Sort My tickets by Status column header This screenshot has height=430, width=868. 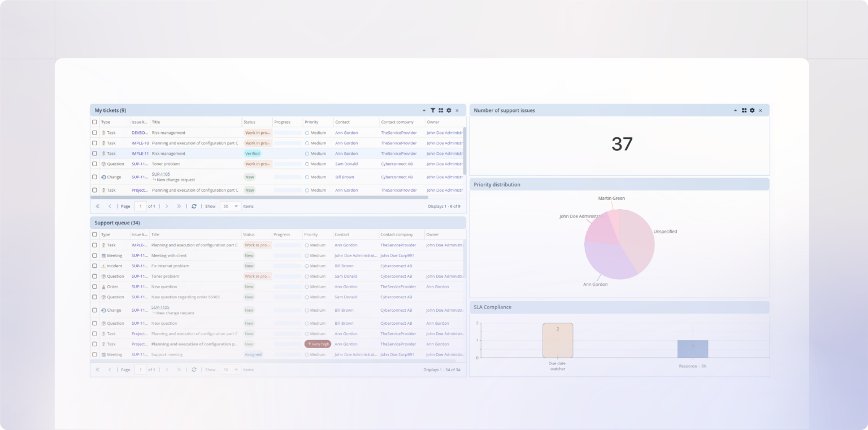point(249,122)
